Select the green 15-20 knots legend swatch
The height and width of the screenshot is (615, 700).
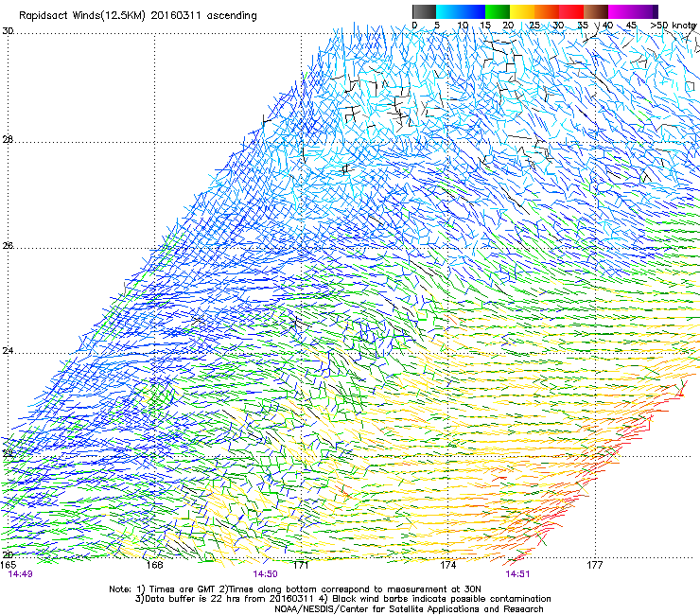498,11
